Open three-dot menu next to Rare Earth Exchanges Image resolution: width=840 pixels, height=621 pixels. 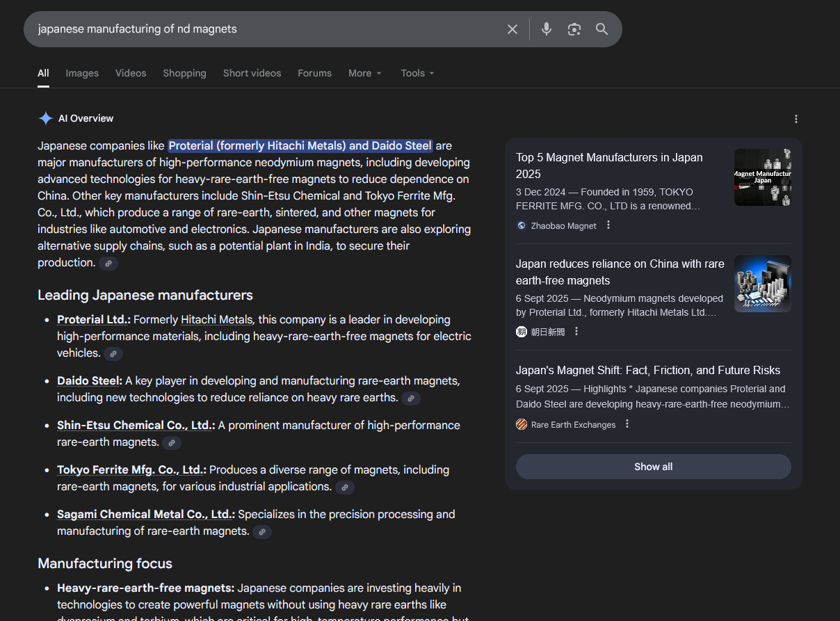click(627, 424)
